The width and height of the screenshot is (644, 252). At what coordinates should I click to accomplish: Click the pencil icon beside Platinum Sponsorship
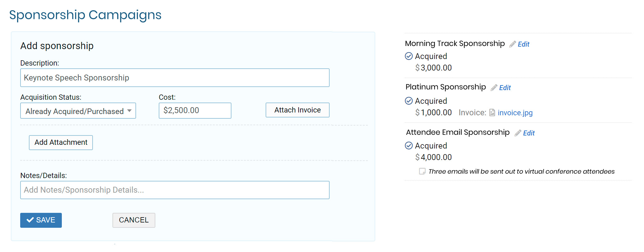494,88
